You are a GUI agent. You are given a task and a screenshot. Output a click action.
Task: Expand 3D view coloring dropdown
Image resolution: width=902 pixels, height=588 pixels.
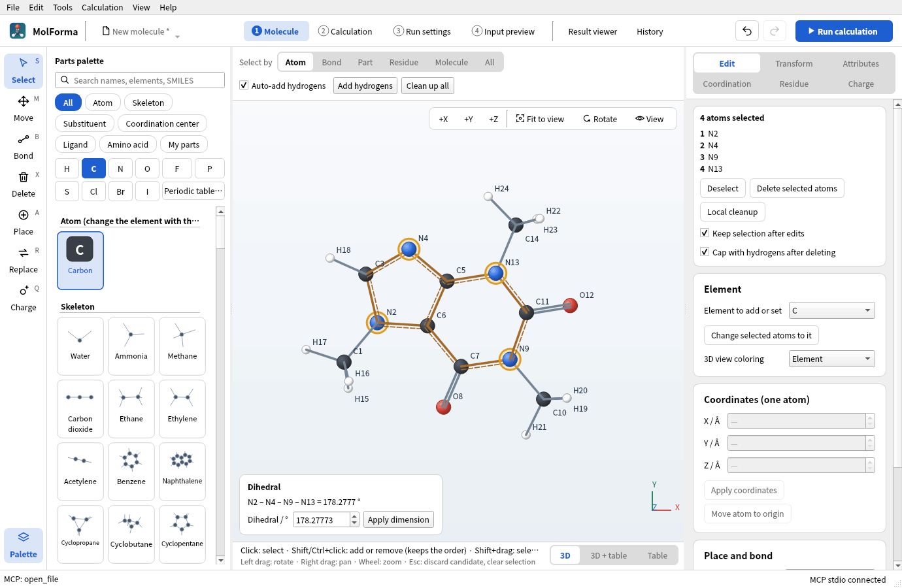click(832, 359)
